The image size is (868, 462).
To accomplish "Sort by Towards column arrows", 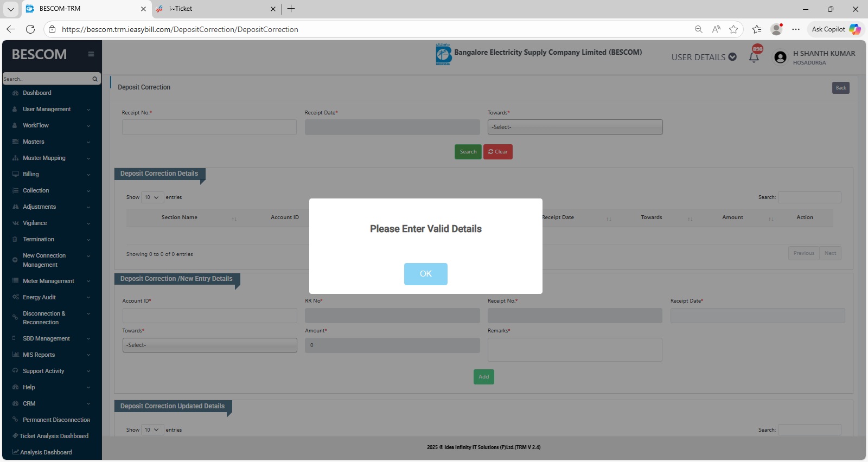I will click(x=690, y=219).
